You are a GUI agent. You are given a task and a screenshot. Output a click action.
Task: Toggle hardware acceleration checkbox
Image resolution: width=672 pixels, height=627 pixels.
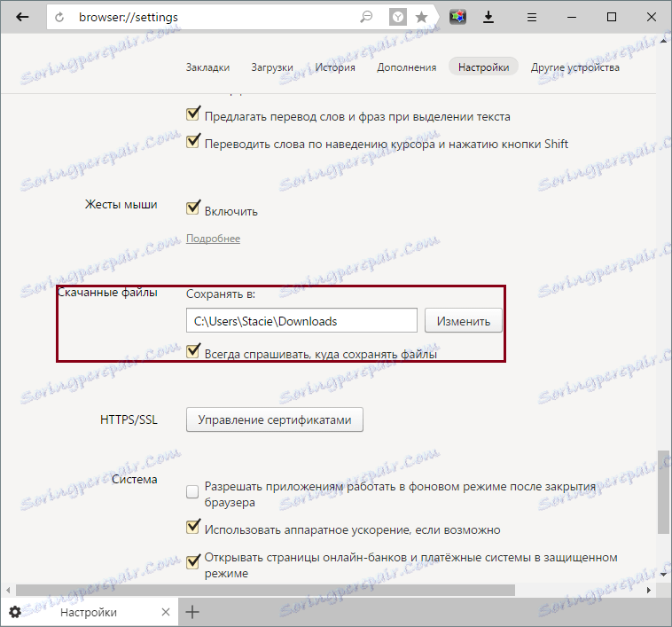(193, 526)
